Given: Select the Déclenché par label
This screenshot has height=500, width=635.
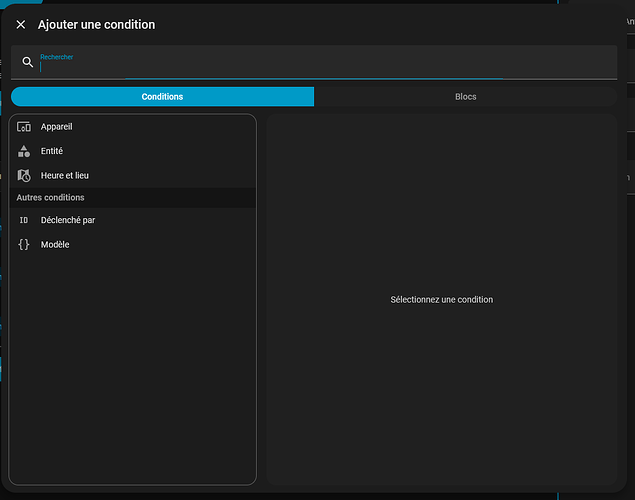Looking at the screenshot, I should point(68,220).
